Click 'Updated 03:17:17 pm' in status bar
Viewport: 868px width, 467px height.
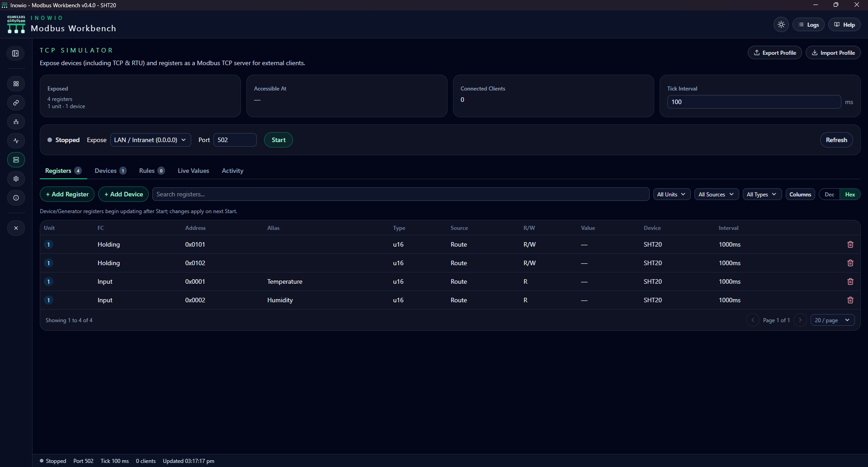pyautogui.click(x=189, y=461)
